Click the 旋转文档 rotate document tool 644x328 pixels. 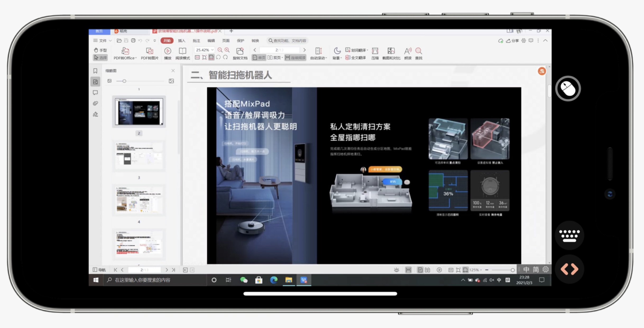(240, 54)
